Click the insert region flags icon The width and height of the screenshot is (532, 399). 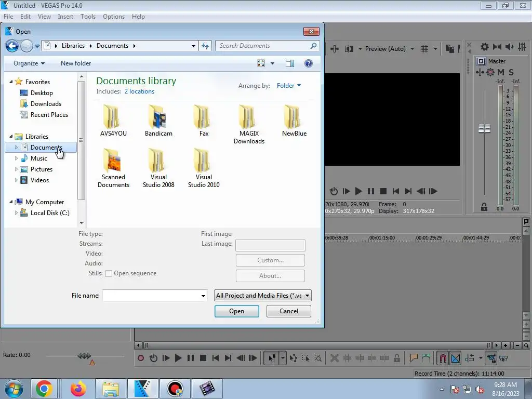(x=426, y=358)
